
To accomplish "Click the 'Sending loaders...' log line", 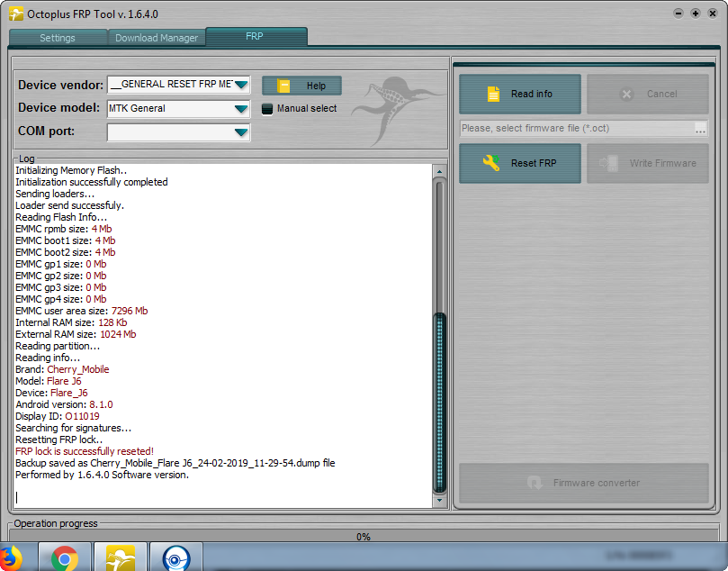I will coord(55,194).
